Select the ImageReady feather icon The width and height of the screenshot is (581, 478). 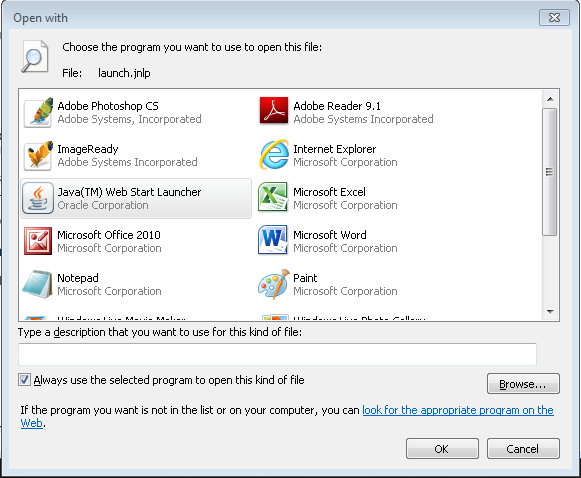pos(38,156)
